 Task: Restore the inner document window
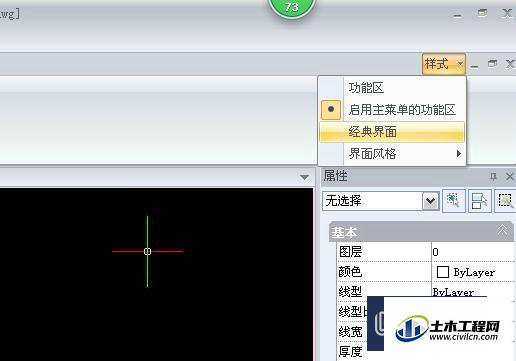click(492, 63)
